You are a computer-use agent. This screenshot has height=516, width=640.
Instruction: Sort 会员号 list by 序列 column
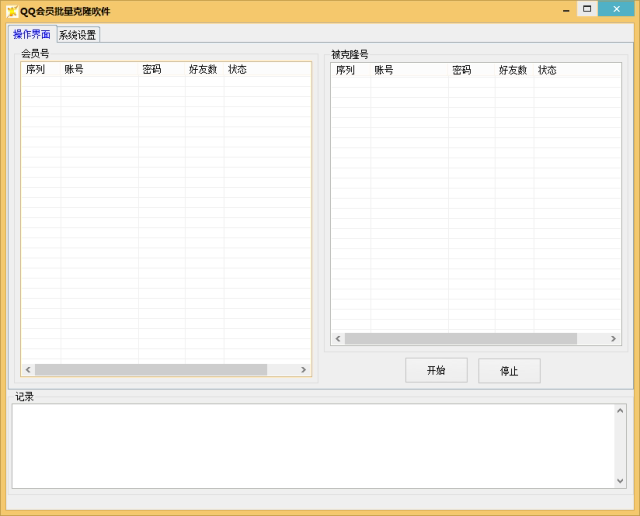click(41, 69)
